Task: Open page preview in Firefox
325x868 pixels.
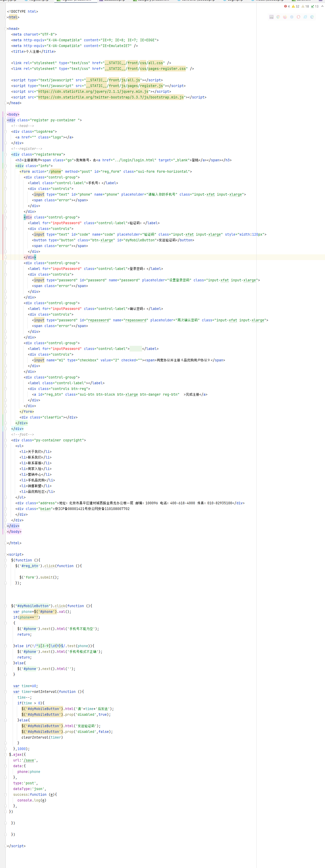Action: click(x=285, y=17)
